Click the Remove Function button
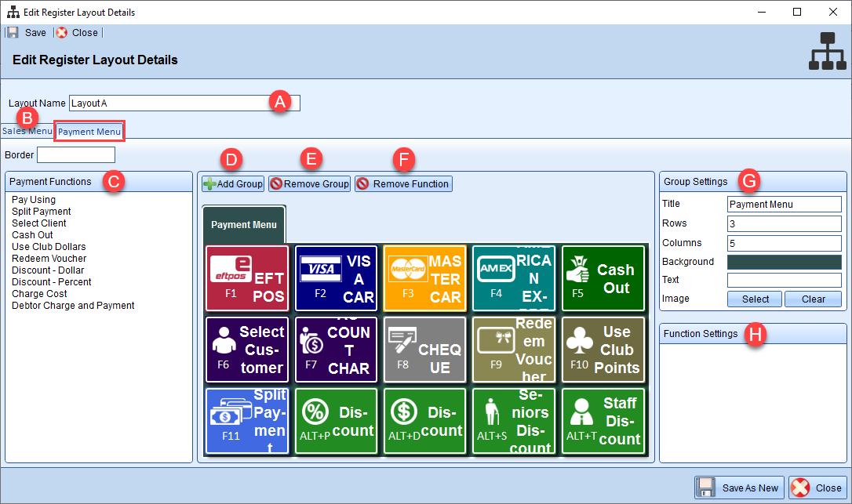Image resolution: width=852 pixels, height=504 pixels. 404,184
